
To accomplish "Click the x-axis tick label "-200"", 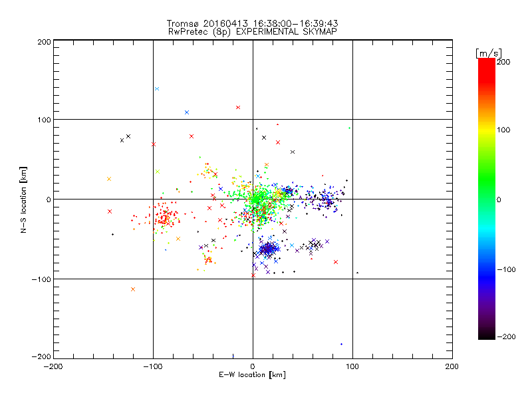I will pyautogui.click(x=53, y=367).
